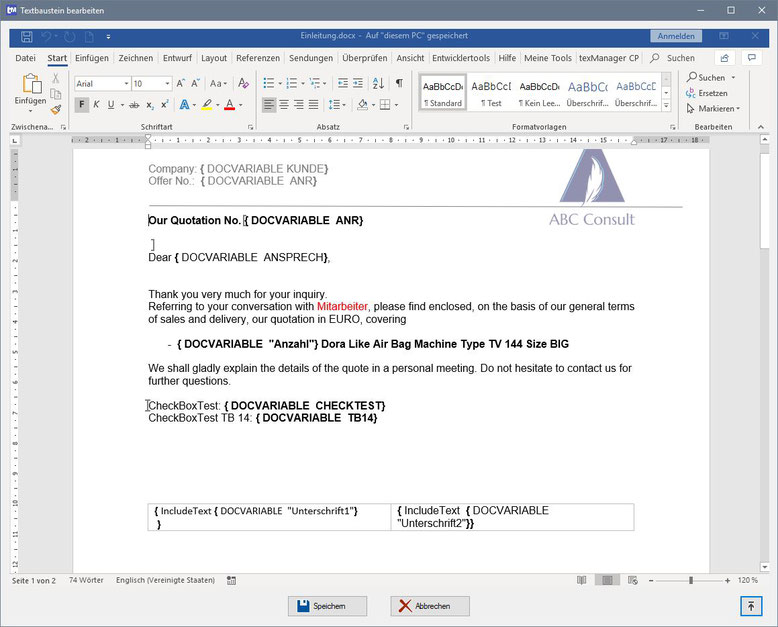Toggle paragraph marks display
Screen dimensions: 778x627
pyautogui.click(x=399, y=83)
